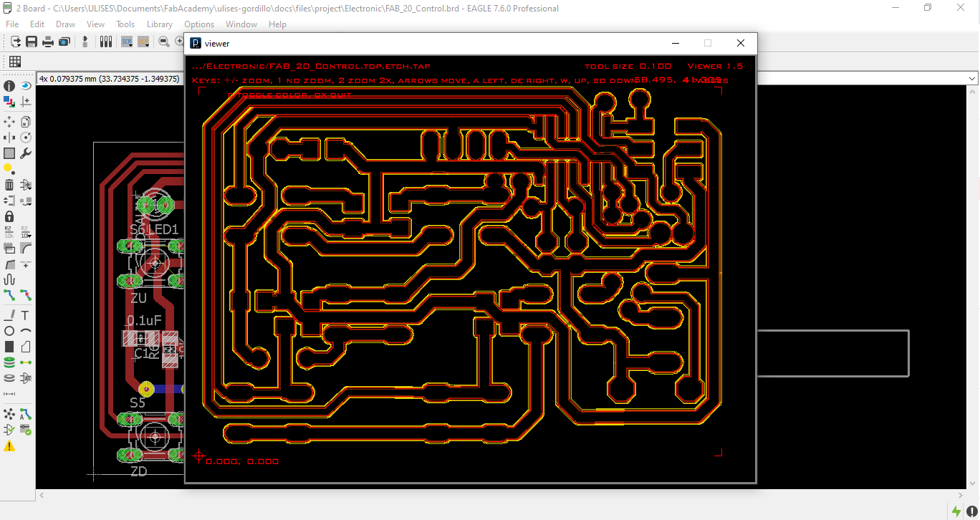Image resolution: width=980 pixels, height=520 pixels.
Task: Select the Signal tool
Action: pos(26,362)
